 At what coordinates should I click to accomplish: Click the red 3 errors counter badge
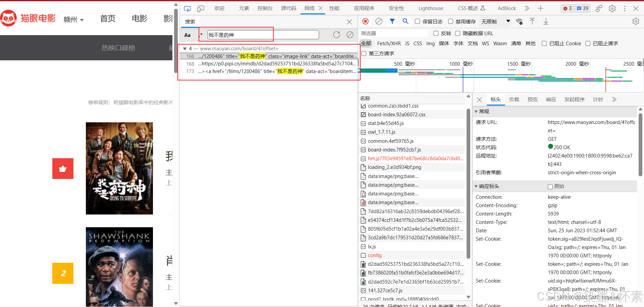[568, 8]
